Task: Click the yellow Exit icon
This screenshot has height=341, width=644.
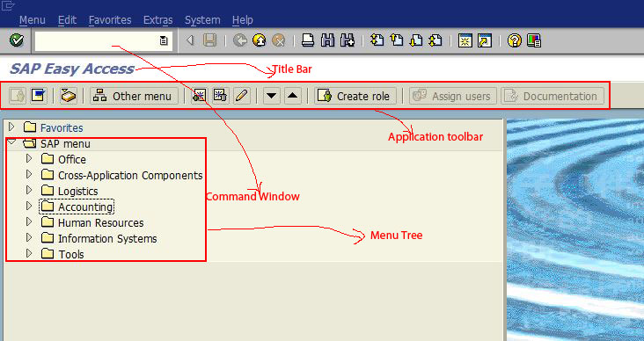Action: (x=260, y=40)
